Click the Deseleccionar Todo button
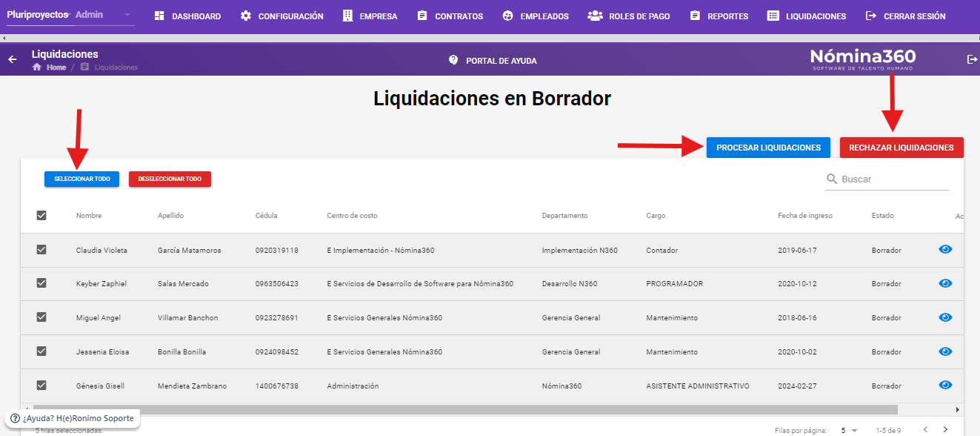The width and height of the screenshot is (980, 436). tap(170, 179)
